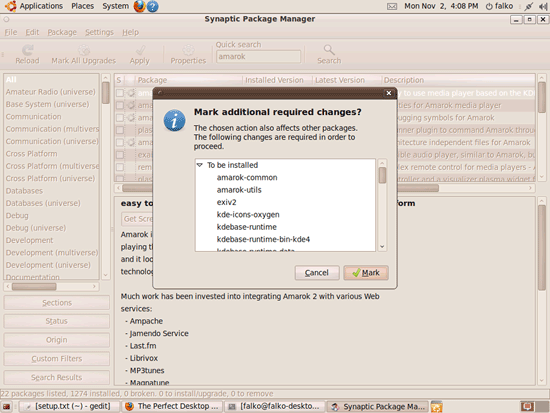Open the Settings menu

(x=99, y=32)
